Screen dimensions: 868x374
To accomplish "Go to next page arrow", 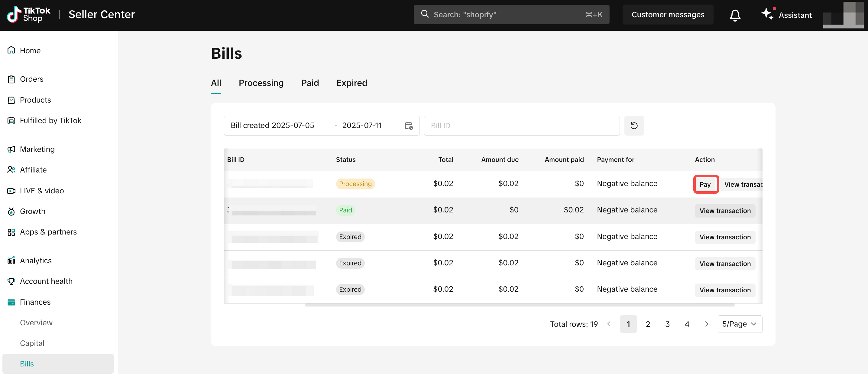I will pyautogui.click(x=706, y=324).
